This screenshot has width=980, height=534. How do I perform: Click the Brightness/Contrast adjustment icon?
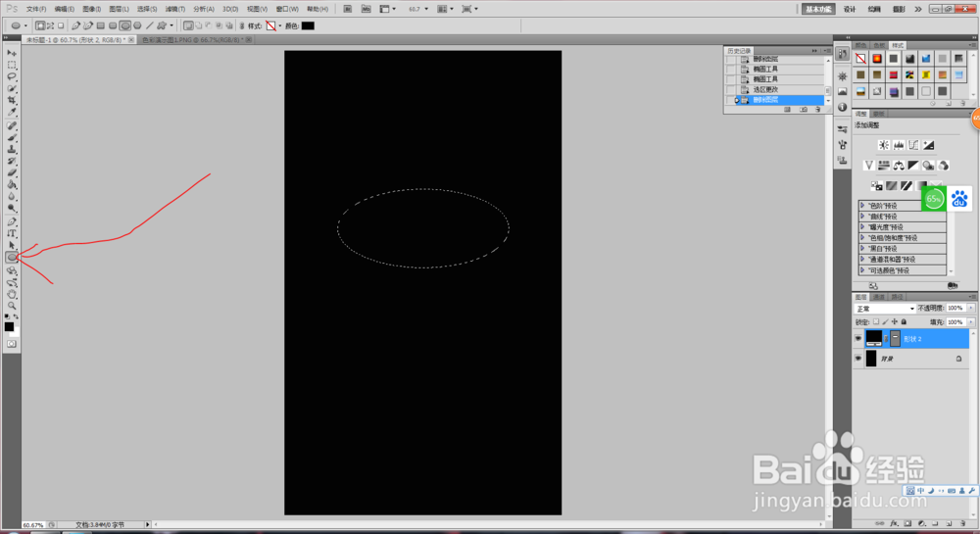pos(883,146)
